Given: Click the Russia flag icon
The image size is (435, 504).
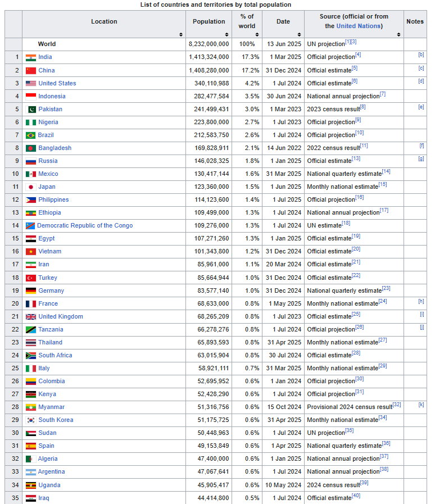Looking at the screenshot, I should (31, 161).
